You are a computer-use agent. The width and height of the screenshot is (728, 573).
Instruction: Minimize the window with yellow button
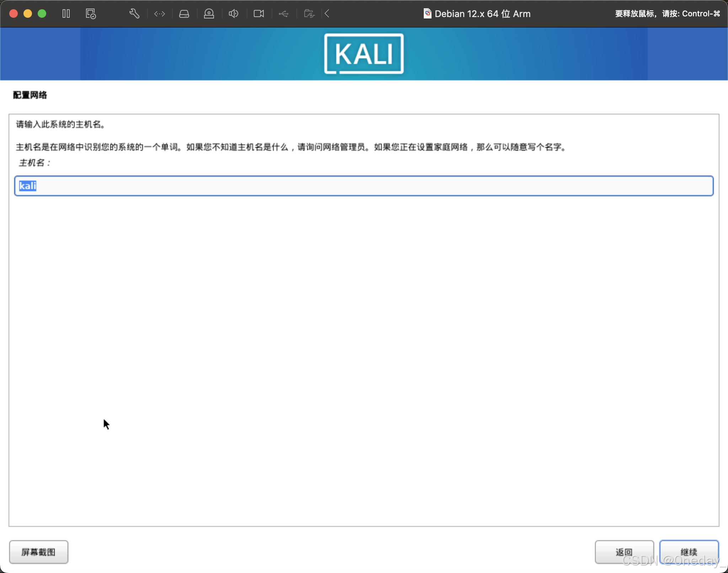click(x=28, y=14)
